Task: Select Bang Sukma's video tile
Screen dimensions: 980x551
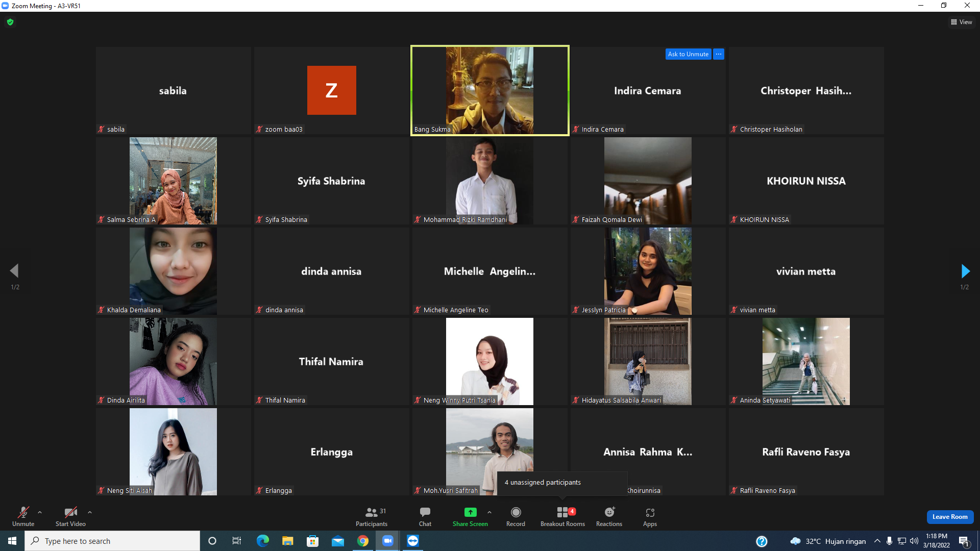Action: pyautogui.click(x=490, y=90)
